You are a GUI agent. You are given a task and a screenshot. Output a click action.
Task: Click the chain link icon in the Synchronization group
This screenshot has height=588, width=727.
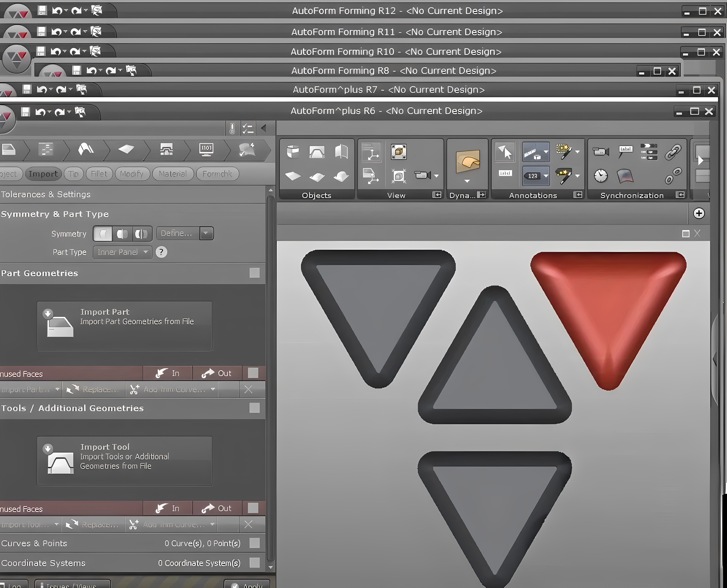point(673,152)
